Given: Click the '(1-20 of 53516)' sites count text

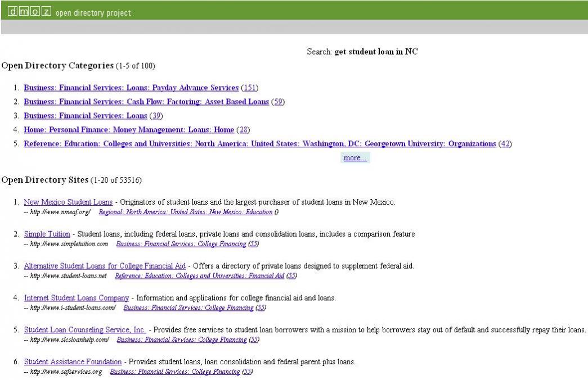Looking at the screenshot, I should [x=116, y=180].
